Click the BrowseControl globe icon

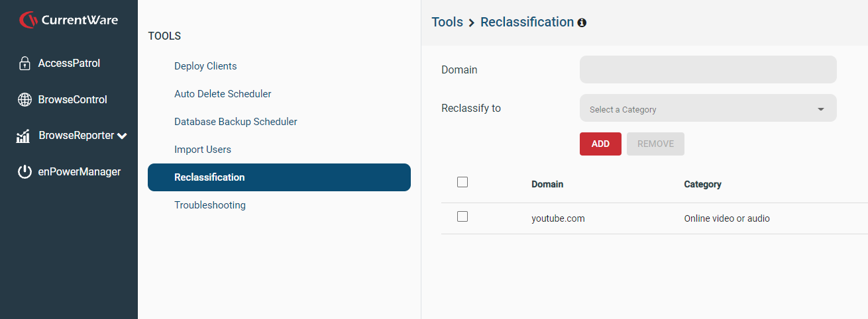(25, 100)
